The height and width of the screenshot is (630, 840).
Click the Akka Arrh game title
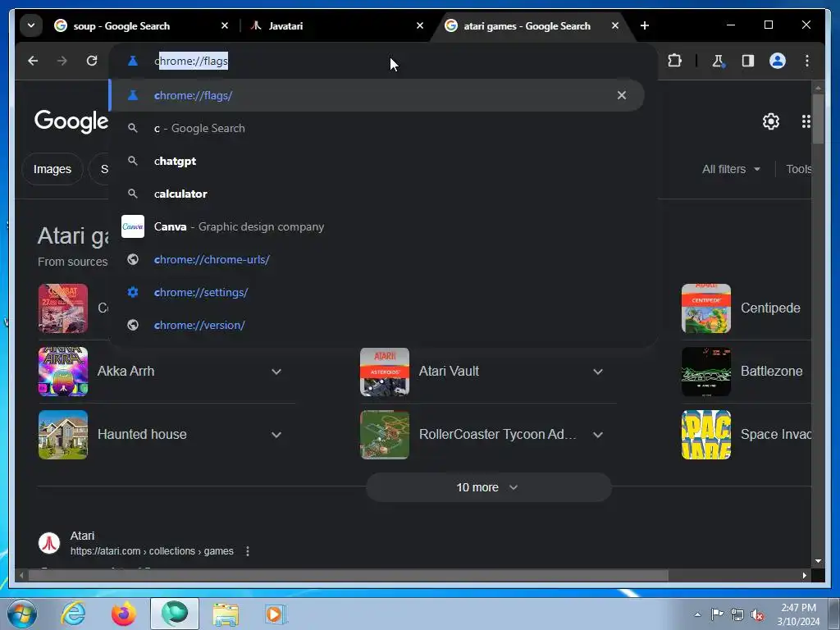[126, 372]
